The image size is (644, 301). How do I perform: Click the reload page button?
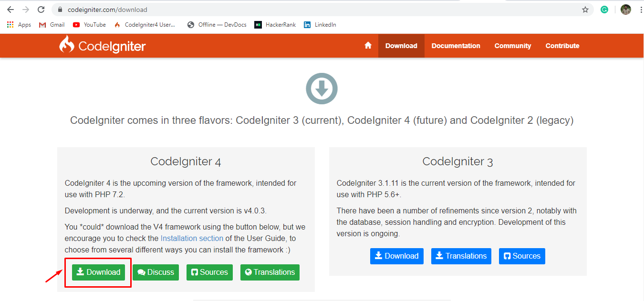click(42, 9)
